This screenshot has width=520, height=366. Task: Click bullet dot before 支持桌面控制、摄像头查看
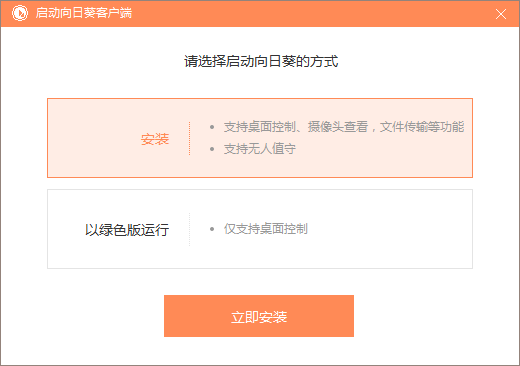[x=212, y=127]
